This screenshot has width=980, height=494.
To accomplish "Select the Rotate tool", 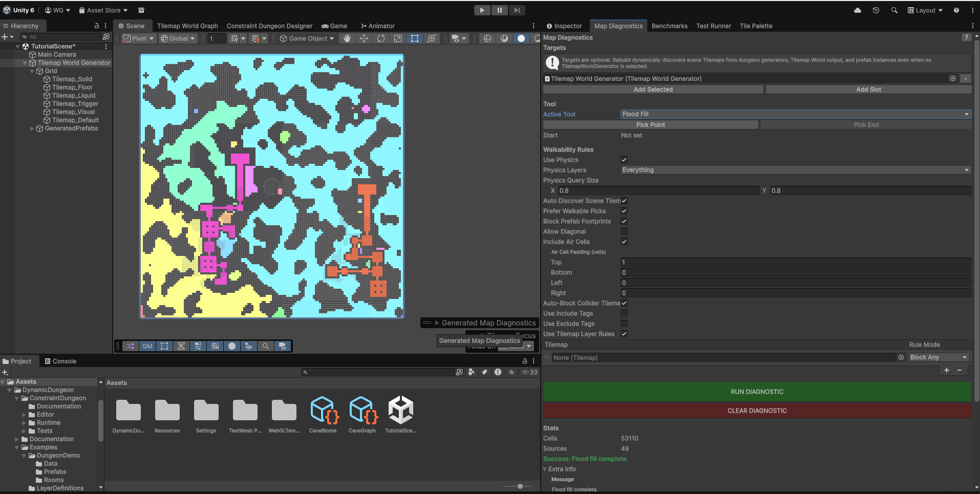I will 381,38.
